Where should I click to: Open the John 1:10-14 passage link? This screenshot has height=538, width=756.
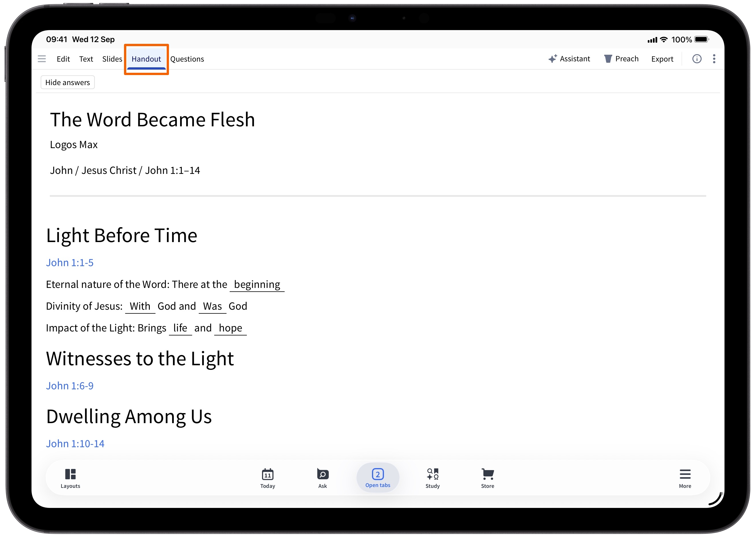point(75,443)
